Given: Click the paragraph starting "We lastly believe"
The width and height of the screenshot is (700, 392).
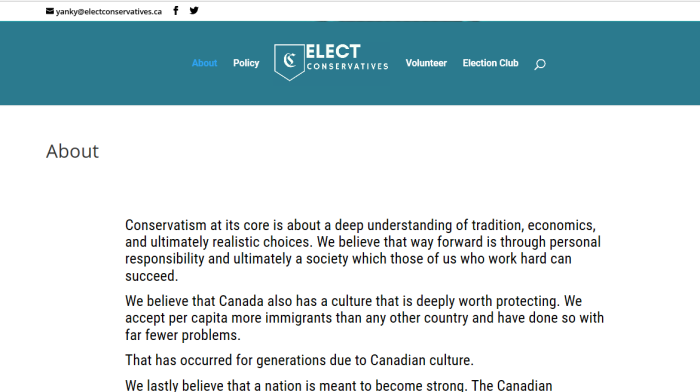Looking at the screenshot, I should pos(338,385).
